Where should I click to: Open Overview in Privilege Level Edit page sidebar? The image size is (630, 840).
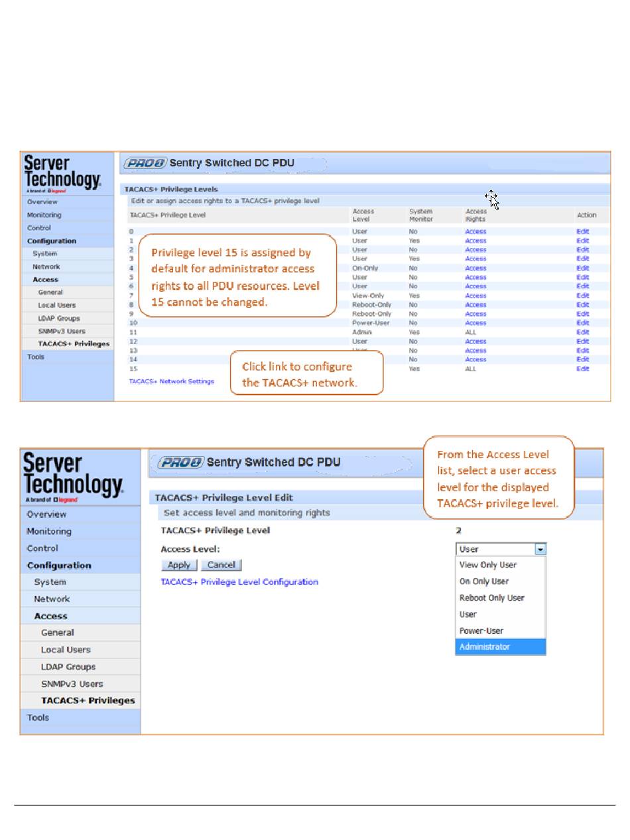click(46, 514)
